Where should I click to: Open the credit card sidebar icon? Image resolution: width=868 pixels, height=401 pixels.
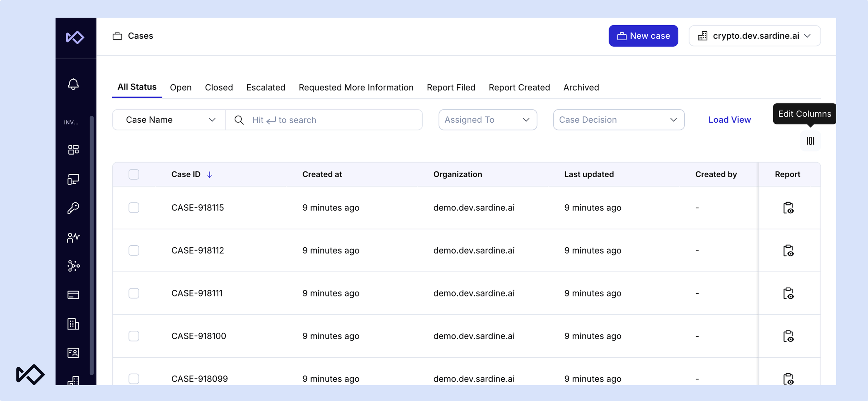[x=73, y=295]
